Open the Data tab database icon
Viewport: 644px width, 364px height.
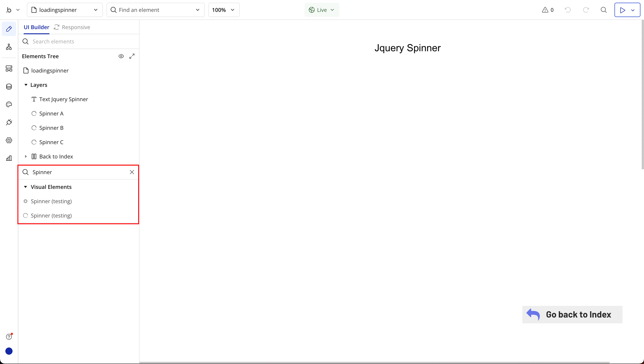coord(9,87)
